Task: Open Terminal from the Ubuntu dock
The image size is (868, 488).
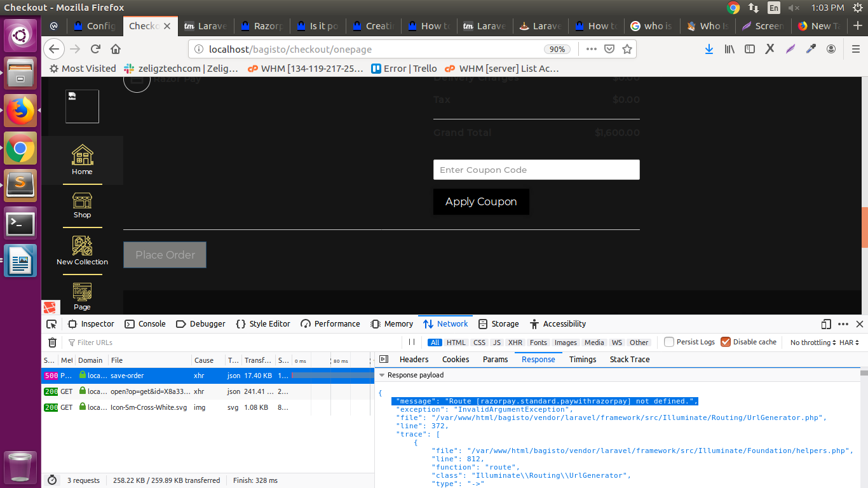Action: (20, 224)
